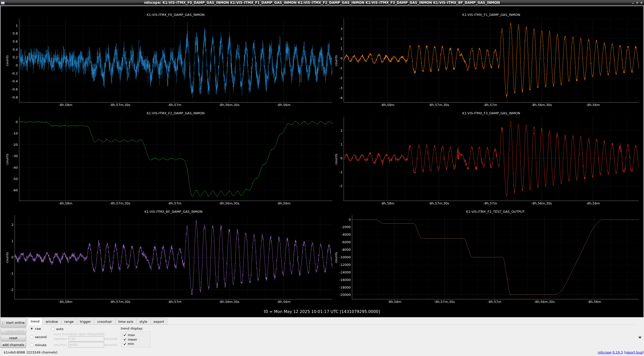Click the trend display label

pos(132,328)
